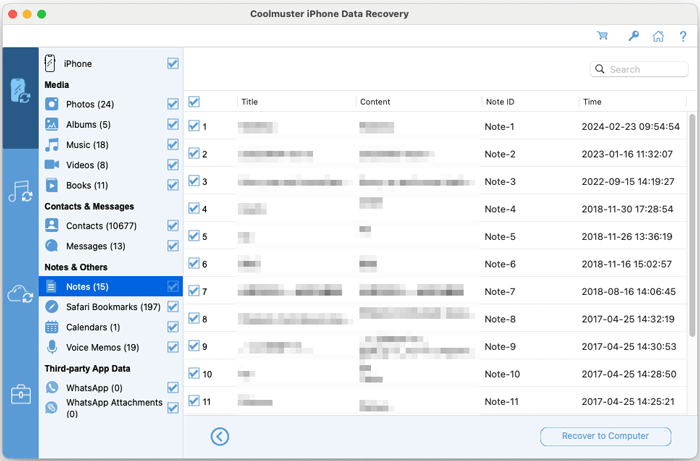This screenshot has height=461, width=700.
Task: Open the shopping cart icon
Action: pyautogui.click(x=602, y=36)
